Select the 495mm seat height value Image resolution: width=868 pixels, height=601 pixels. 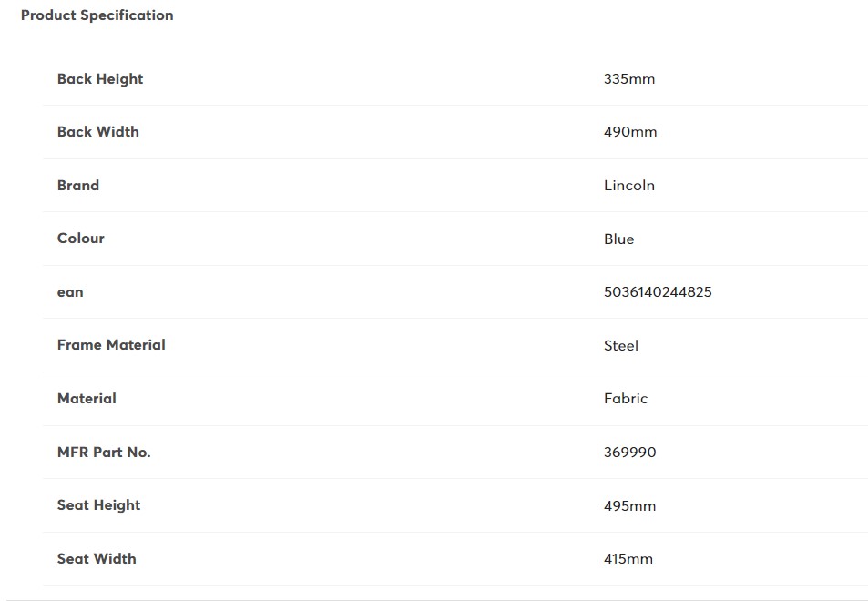click(629, 506)
